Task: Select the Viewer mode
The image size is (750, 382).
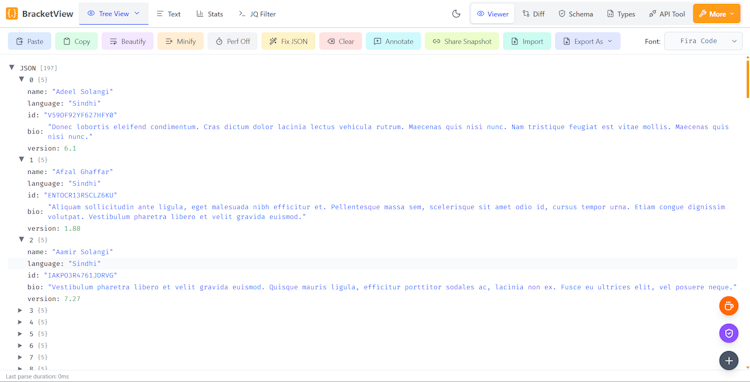Action: [x=493, y=14]
